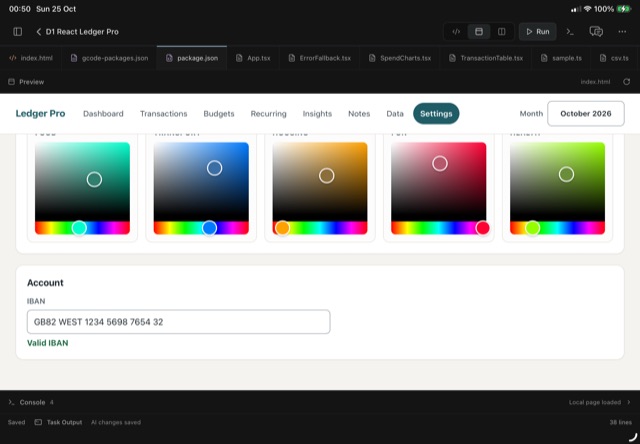The height and width of the screenshot is (444, 640).
Task: Click the Preview panel icon
Action: pyautogui.click(x=11, y=82)
